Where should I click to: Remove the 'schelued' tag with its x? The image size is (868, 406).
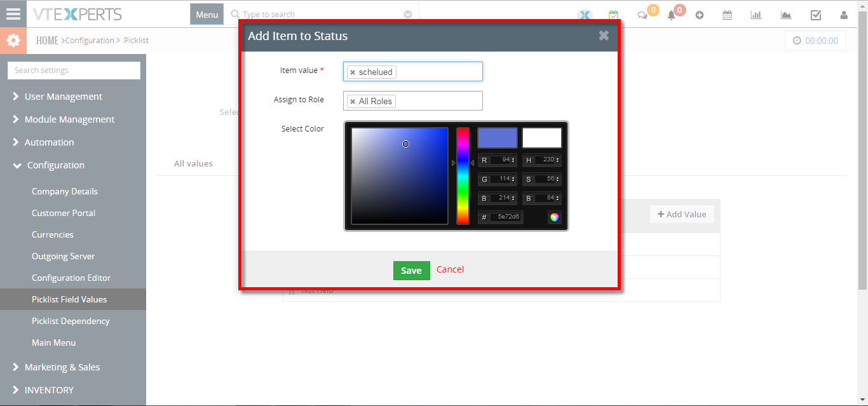pyautogui.click(x=353, y=72)
